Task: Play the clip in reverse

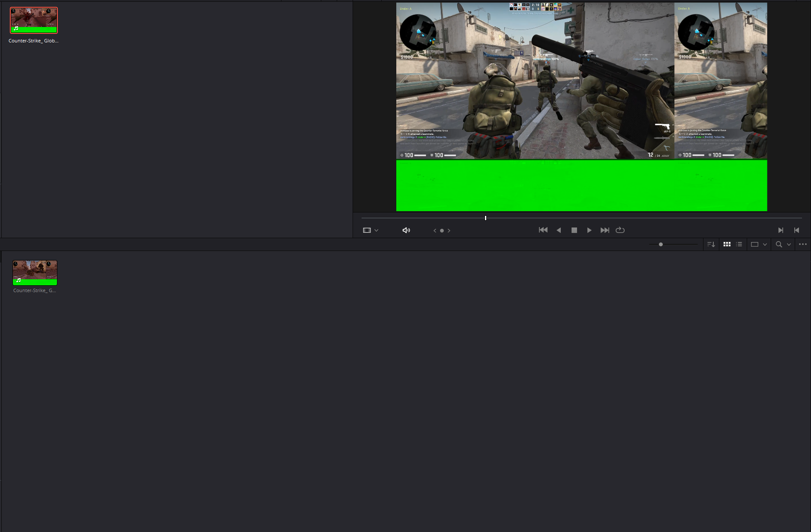Action: [559, 230]
